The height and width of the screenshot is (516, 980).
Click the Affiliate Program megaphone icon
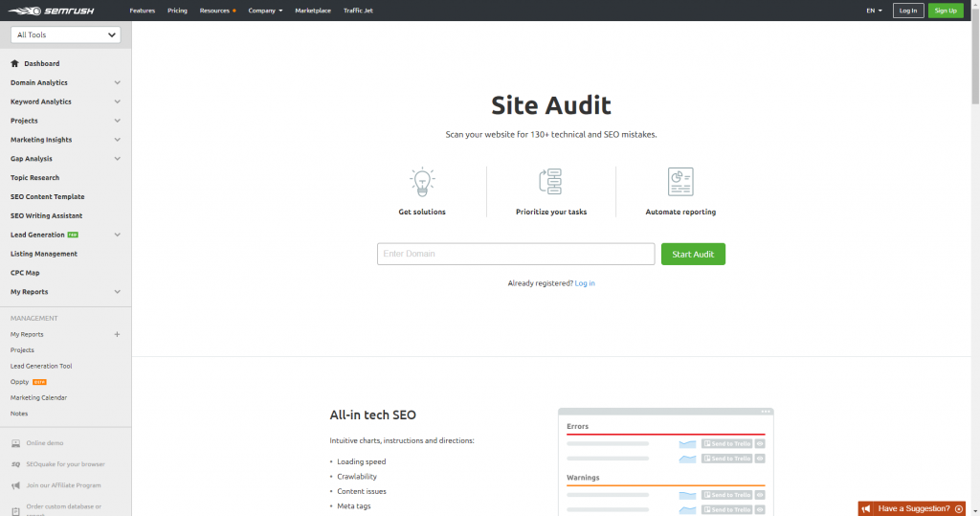15,485
